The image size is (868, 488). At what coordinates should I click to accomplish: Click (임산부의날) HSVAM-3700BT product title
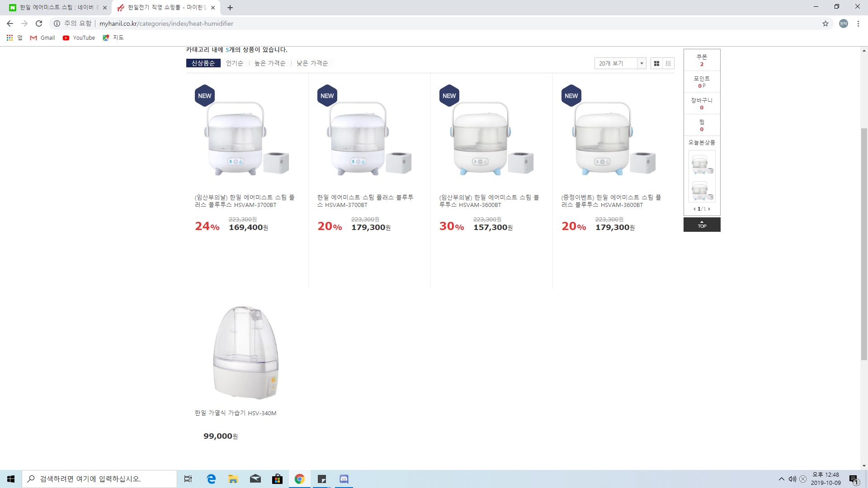245,201
